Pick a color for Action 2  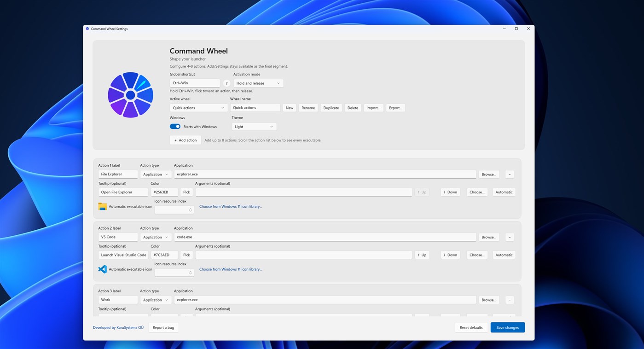coord(186,255)
